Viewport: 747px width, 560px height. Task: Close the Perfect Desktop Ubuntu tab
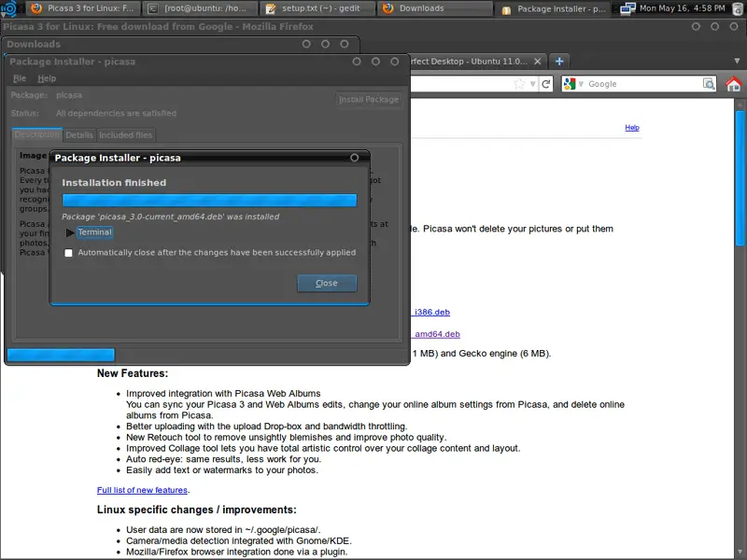point(538,61)
